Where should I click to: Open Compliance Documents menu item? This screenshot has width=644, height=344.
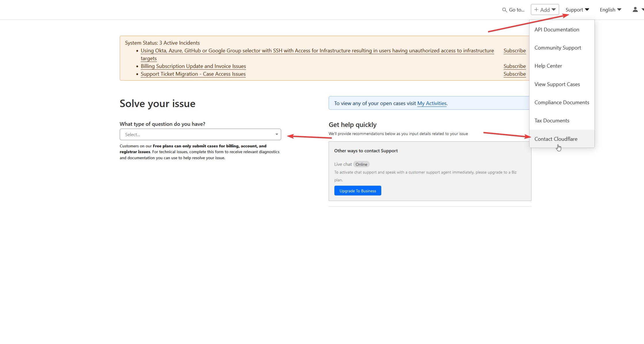(x=561, y=102)
